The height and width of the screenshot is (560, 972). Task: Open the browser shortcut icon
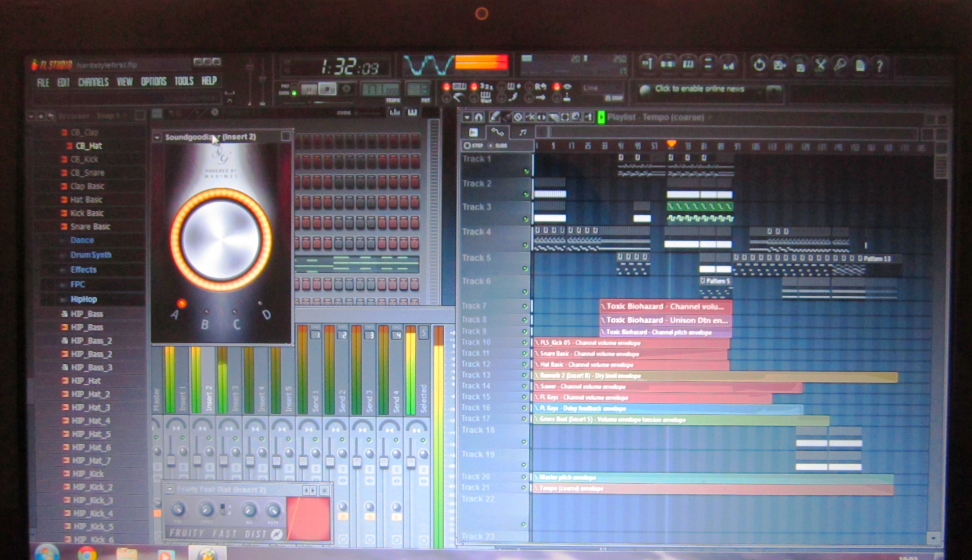tap(708, 64)
